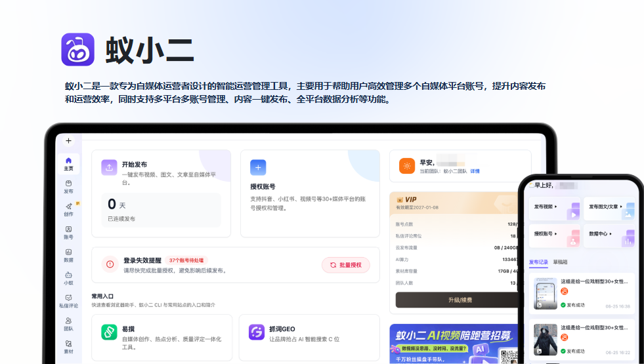This screenshot has width=644, height=364.
Task: Open 账号 in the sidebar
Action: [x=68, y=233]
